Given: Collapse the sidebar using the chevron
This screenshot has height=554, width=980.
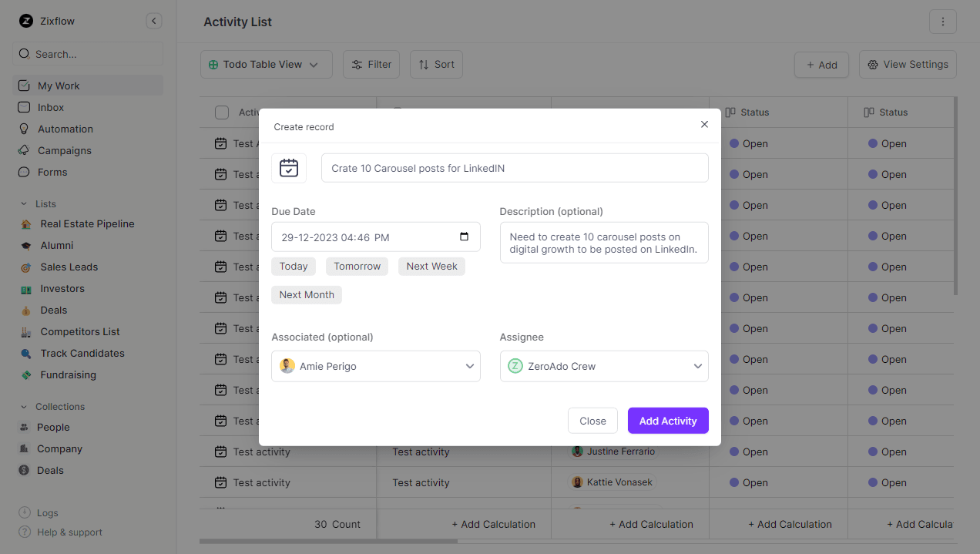Looking at the screenshot, I should tap(153, 21).
